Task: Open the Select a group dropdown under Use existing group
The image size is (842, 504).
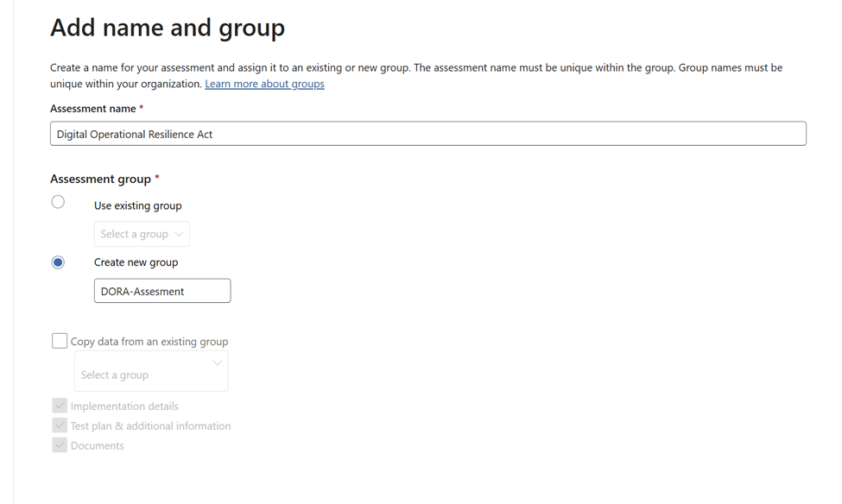Action: point(142,234)
